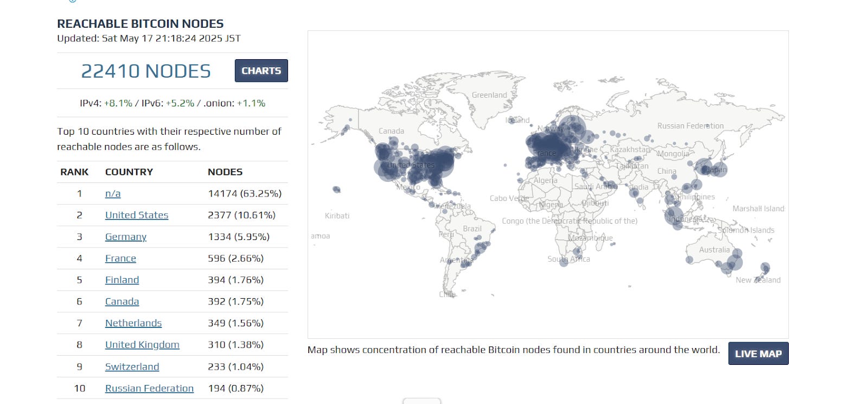868x404 pixels.
Task: Follow the Germany country link
Action: coord(126,237)
